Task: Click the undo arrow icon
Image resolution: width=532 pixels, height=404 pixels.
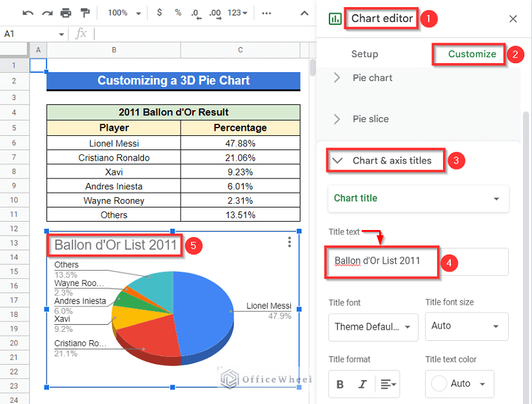Action: pyautogui.click(x=28, y=13)
